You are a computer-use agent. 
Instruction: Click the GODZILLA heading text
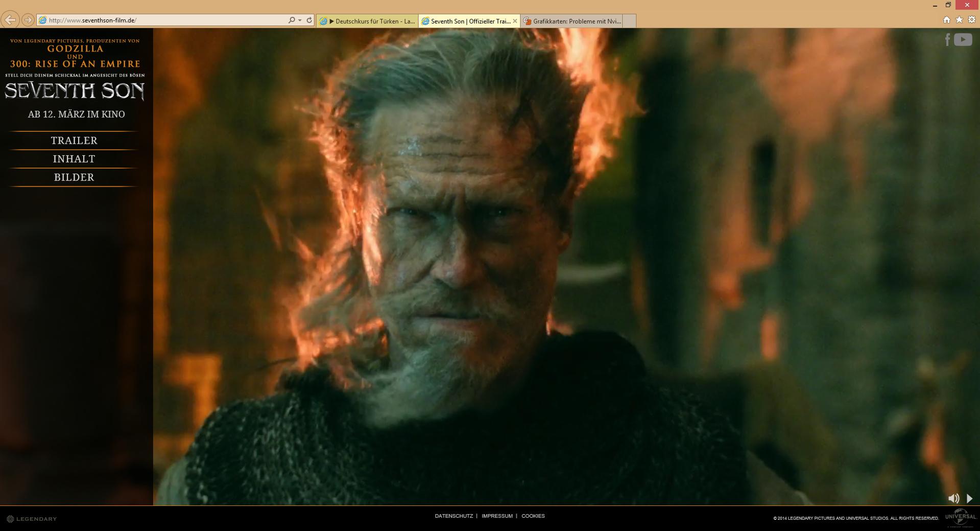[75, 49]
